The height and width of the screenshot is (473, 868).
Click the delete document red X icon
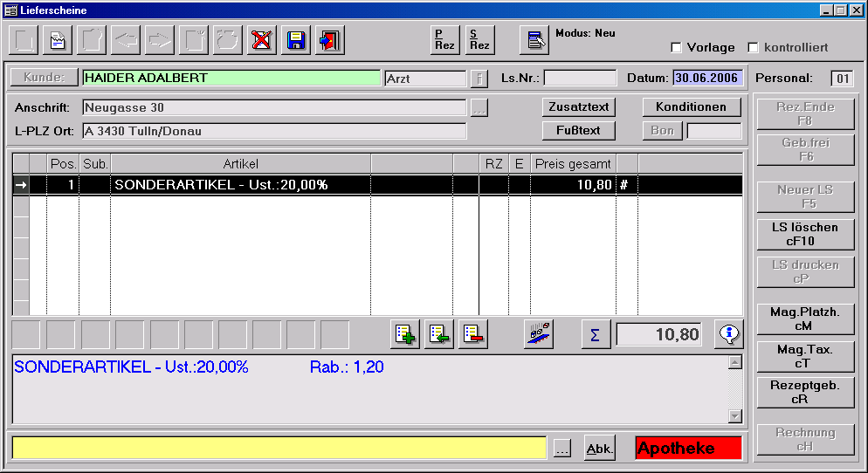[261, 40]
